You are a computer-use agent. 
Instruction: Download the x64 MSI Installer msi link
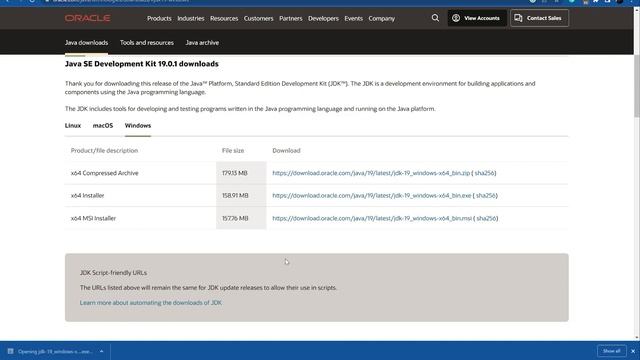pyautogui.click(x=372, y=218)
